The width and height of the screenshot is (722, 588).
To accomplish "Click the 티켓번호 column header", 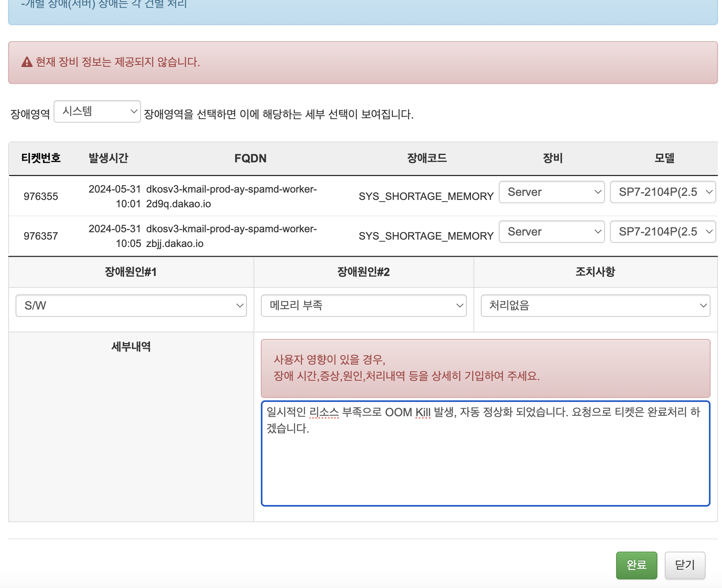I will [x=41, y=158].
